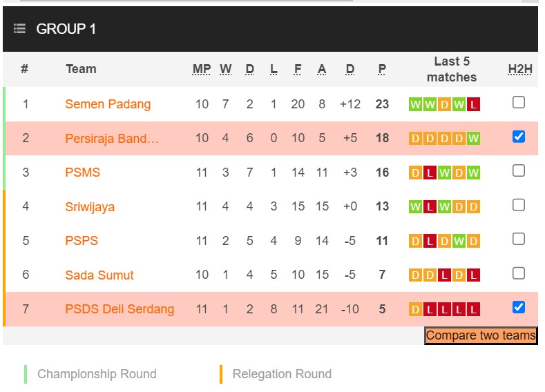
Task: Click PSDS Deli Serdang's oldest D result badge
Action: (x=415, y=310)
